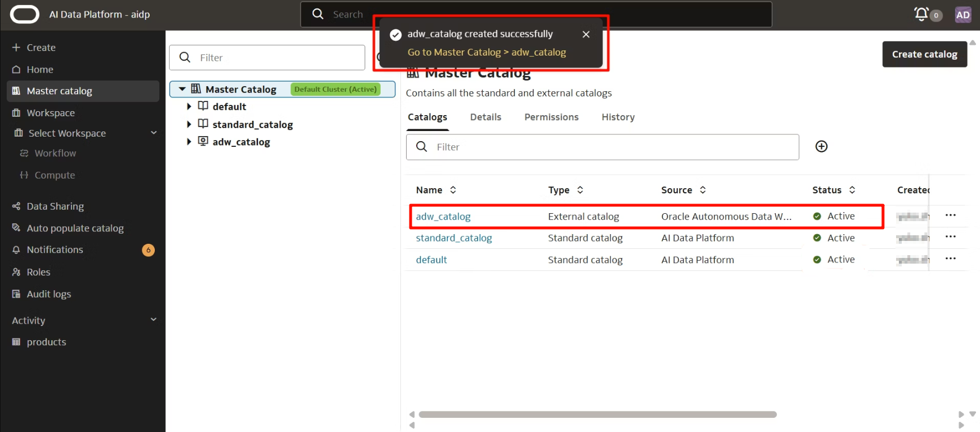Expand the Select Workspace dropdown chevron
The image size is (980, 432).
[153, 133]
